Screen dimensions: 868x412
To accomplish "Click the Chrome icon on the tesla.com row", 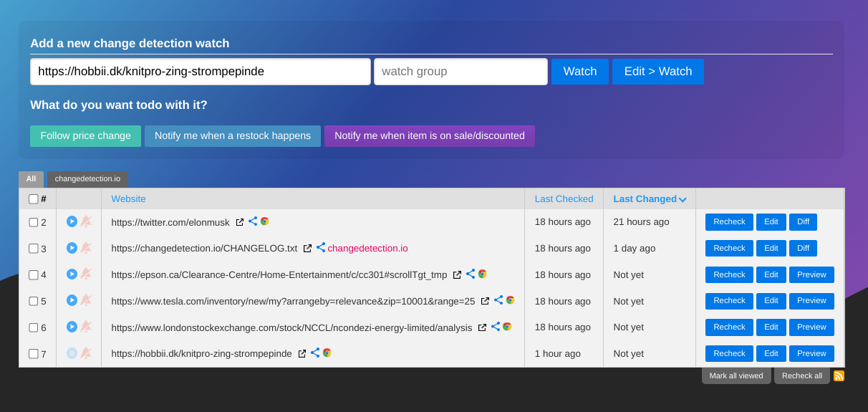I will tap(511, 300).
